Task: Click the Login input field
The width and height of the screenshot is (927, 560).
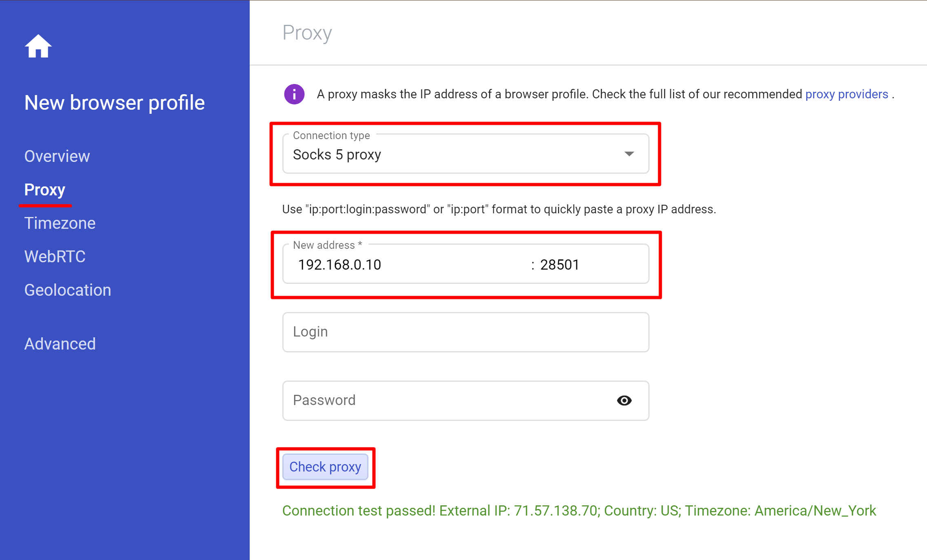Action: (x=464, y=332)
